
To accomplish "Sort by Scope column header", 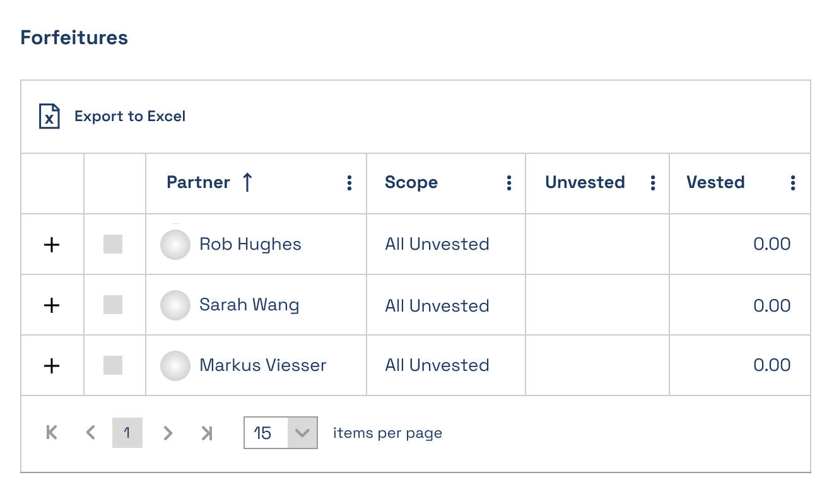I will 411,183.
